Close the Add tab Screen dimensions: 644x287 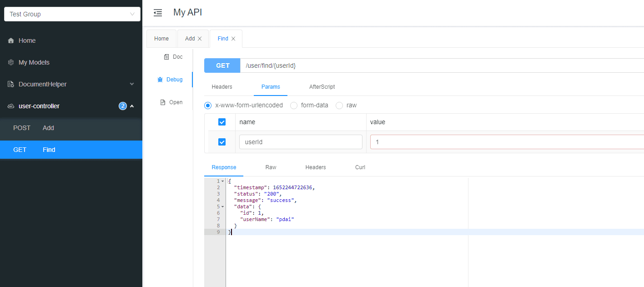tap(200, 39)
